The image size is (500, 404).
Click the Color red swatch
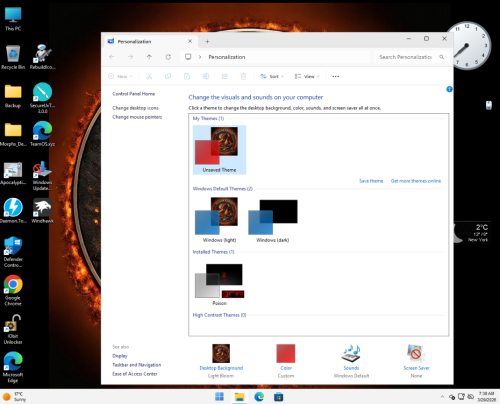pos(286,353)
